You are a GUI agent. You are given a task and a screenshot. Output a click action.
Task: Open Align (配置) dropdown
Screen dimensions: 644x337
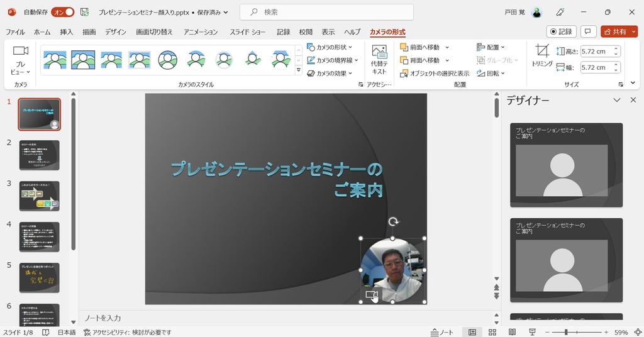[491, 47]
